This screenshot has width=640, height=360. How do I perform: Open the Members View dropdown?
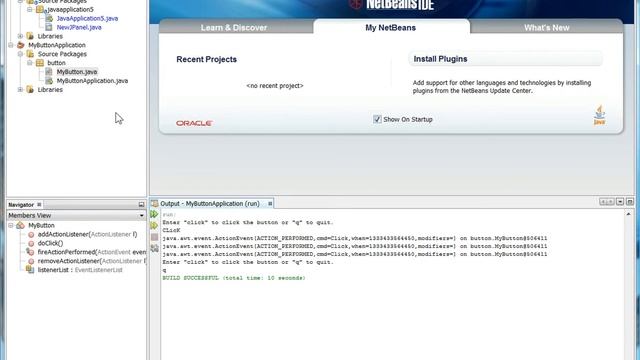click(x=141, y=216)
